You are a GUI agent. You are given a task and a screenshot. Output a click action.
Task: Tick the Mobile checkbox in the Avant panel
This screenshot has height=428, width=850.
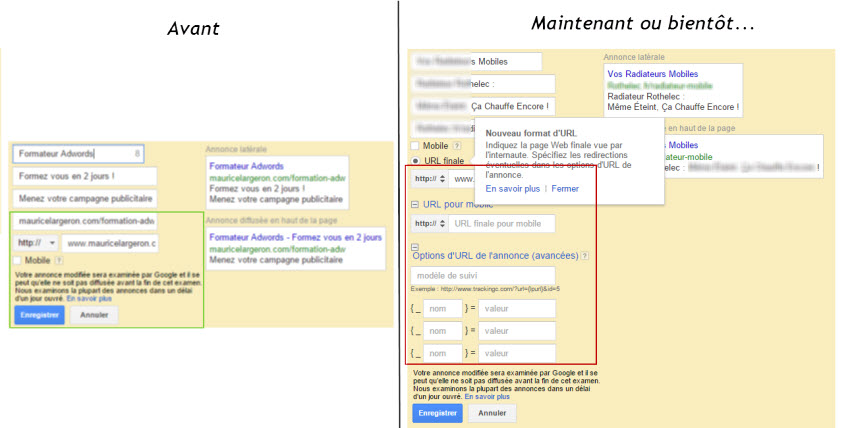[x=17, y=261]
